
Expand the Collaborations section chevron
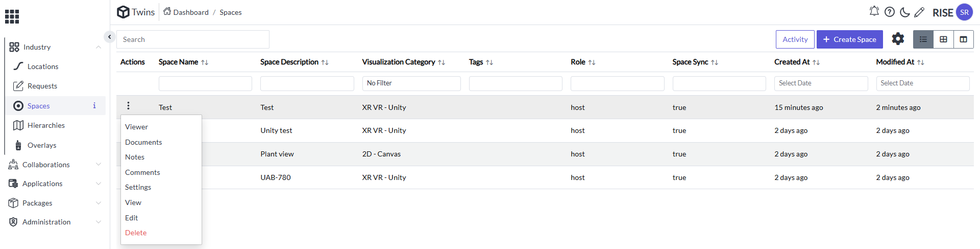[99, 164]
